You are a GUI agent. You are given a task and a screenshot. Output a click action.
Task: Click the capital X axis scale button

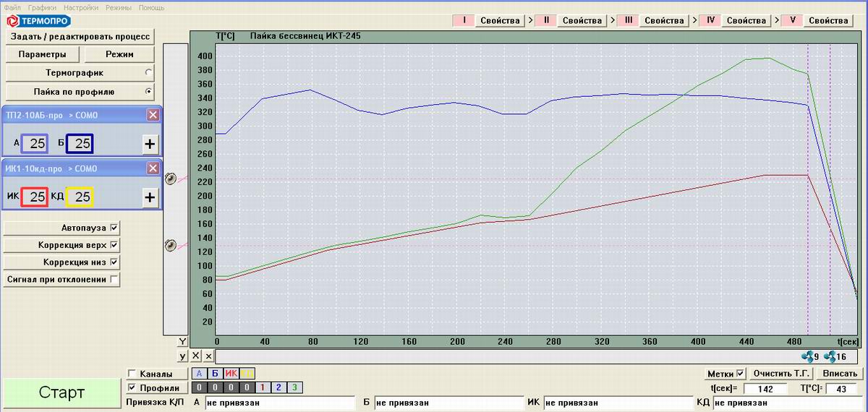(195, 356)
